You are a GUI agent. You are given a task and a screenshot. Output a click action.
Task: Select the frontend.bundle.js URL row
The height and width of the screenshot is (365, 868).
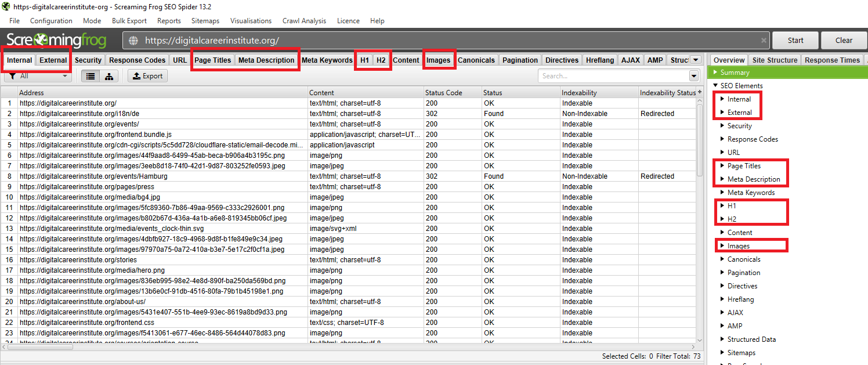click(x=348, y=135)
